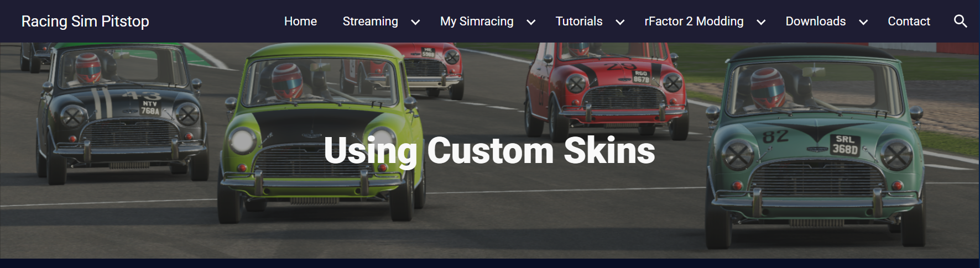980x268 pixels.
Task: Click the NTV 768A number plate
Action: [150, 108]
